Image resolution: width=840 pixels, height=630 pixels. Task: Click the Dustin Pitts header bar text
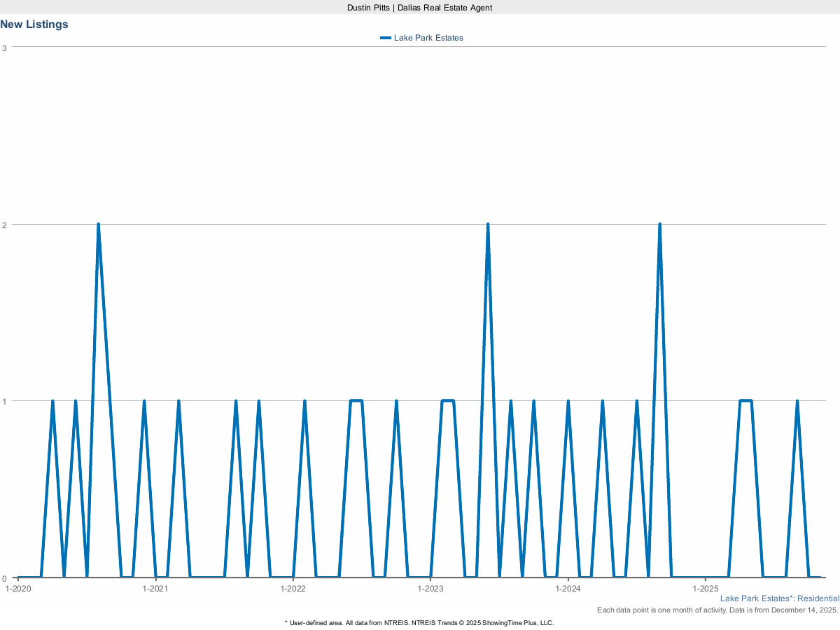(x=420, y=7)
